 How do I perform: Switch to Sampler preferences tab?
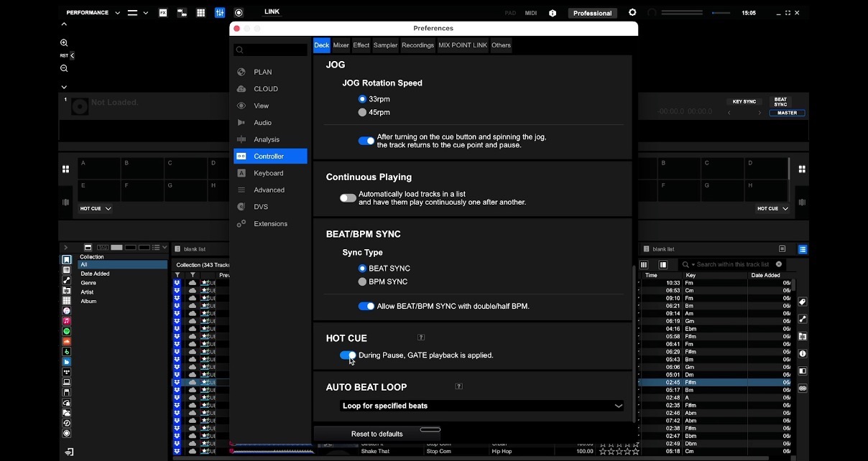(x=385, y=45)
